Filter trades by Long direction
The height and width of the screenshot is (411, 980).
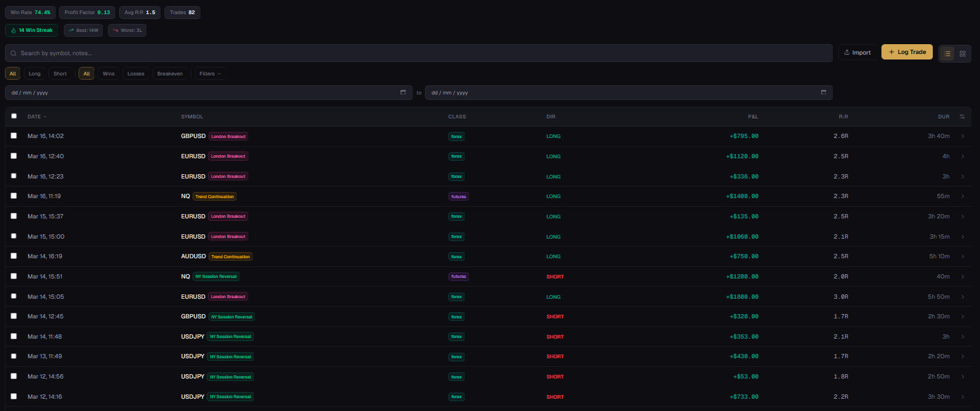tap(34, 74)
